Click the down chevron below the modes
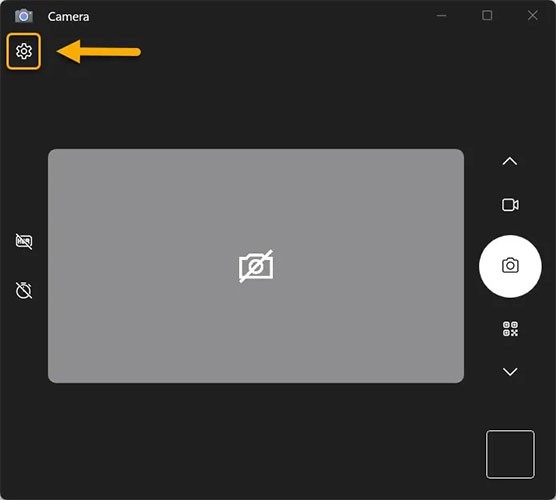 coord(510,372)
